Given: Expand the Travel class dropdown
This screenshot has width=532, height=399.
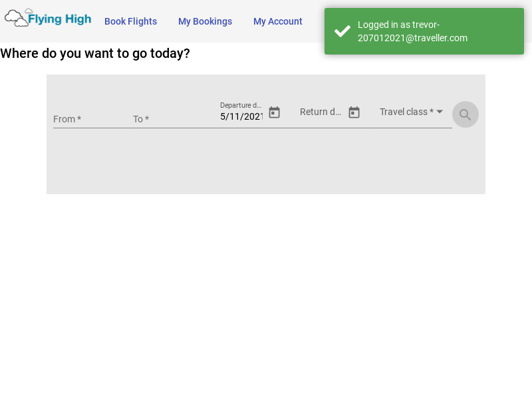Looking at the screenshot, I should click(x=406, y=112).
